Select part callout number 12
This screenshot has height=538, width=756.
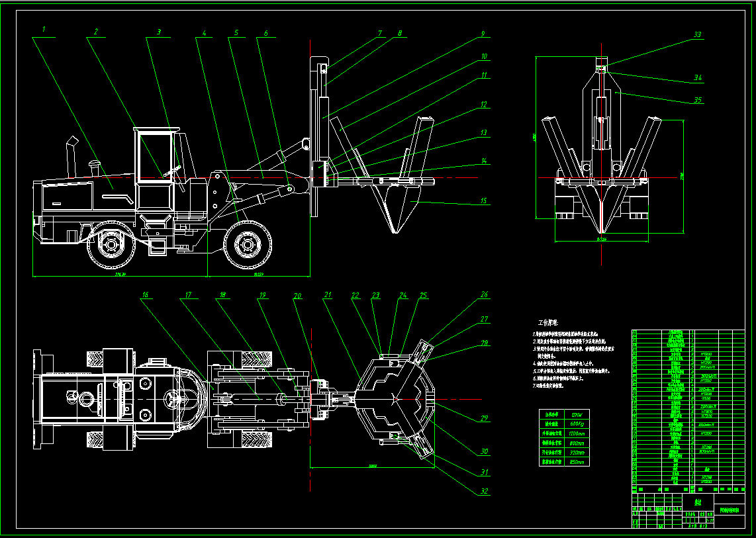(483, 104)
